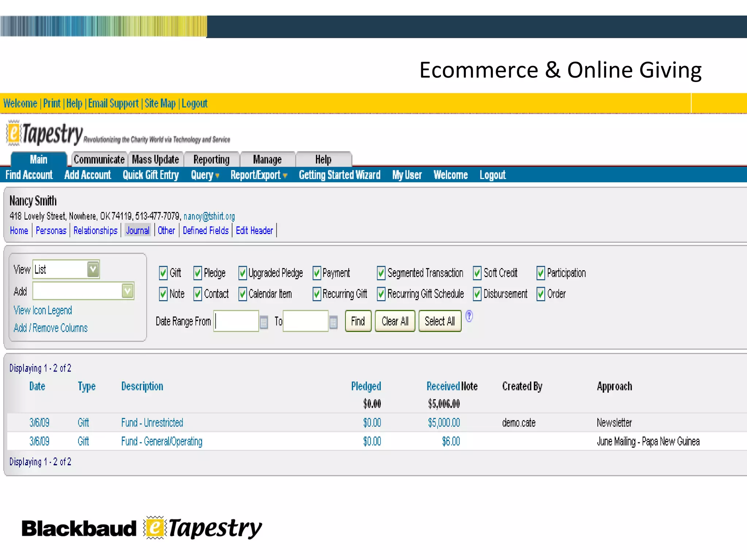Open the Help tab
Screen dimensions: 747x560
click(324, 159)
